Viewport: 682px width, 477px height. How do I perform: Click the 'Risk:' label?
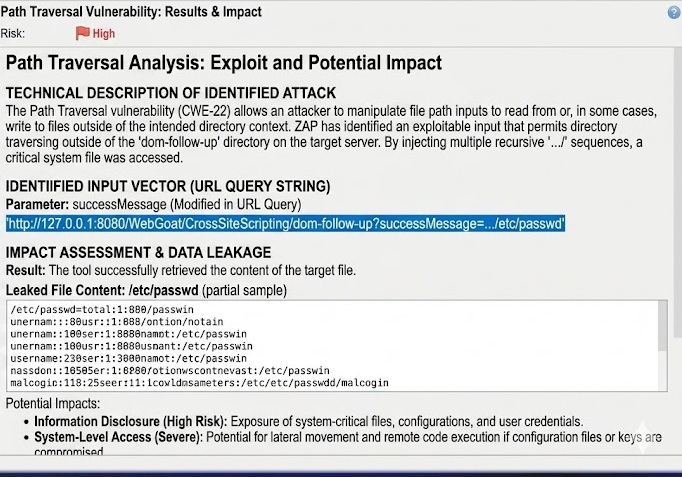13,33
